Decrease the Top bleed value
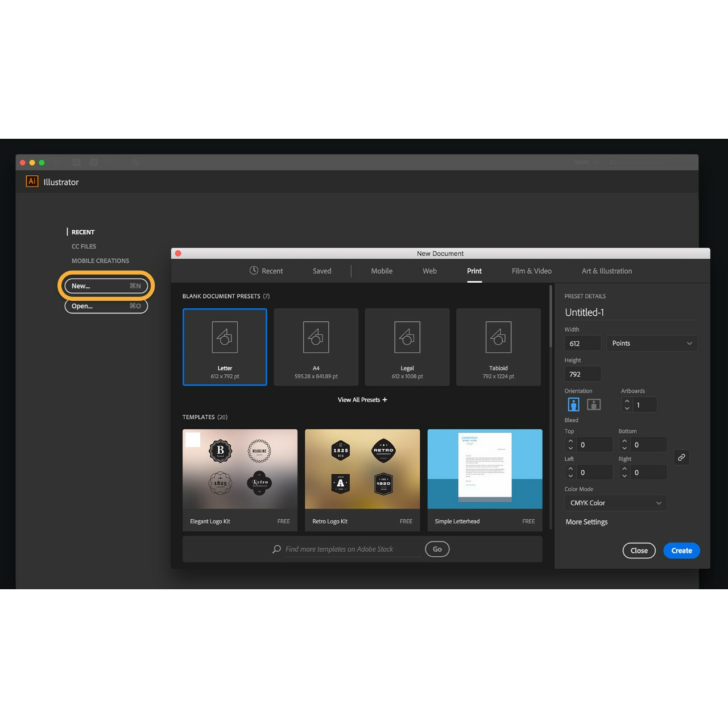This screenshot has height=728, width=728. (570, 448)
